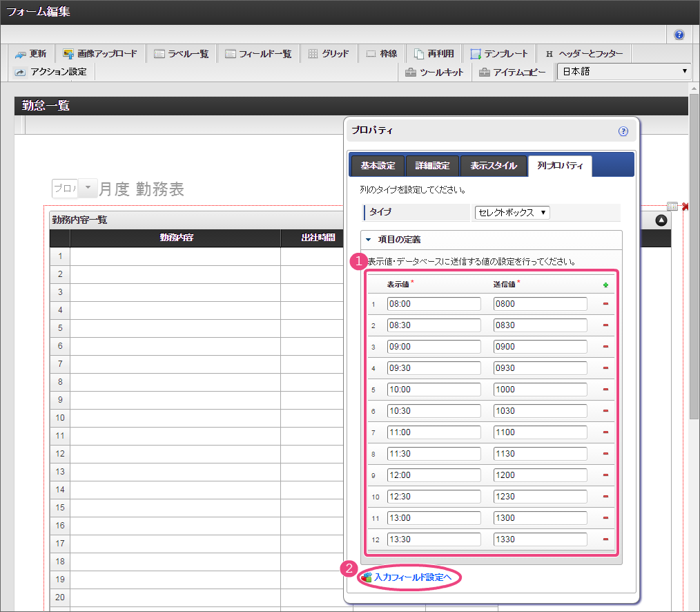Open the properties panel help icon
The height and width of the screenshot is (612, 700).
pos(623,131)
